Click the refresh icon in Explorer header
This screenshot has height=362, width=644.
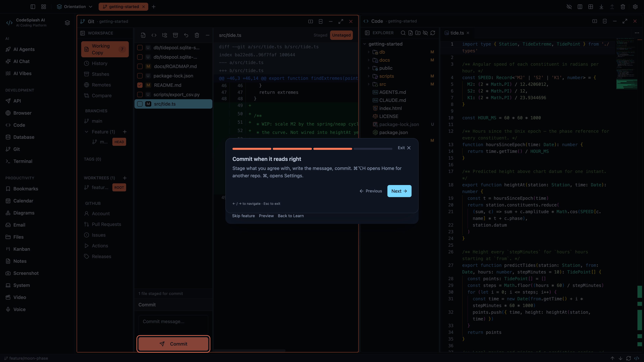tap(433, 33)
